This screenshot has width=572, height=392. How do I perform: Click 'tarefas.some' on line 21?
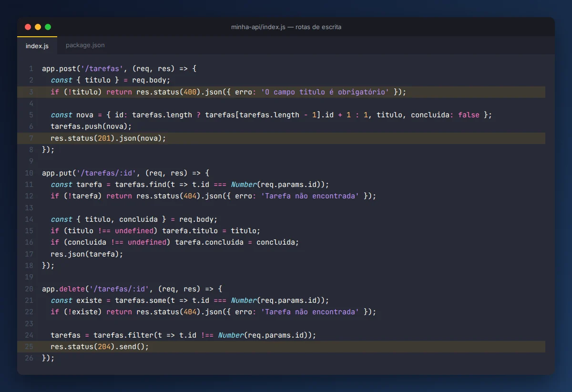pos(141,300)
